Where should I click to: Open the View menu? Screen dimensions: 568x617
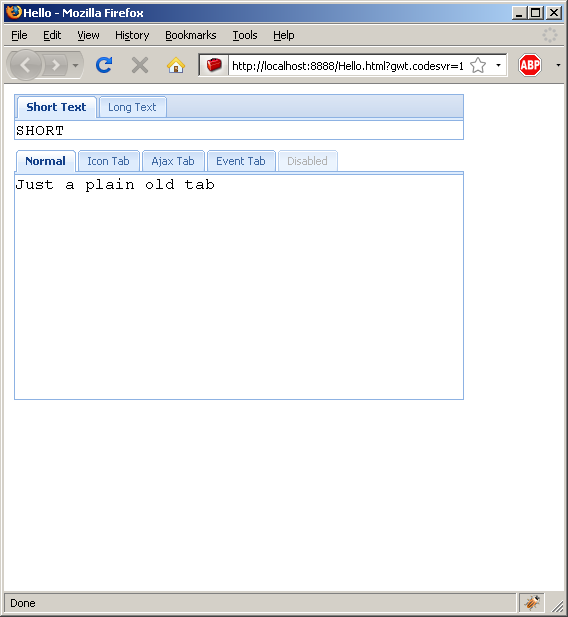pos(88,35)
